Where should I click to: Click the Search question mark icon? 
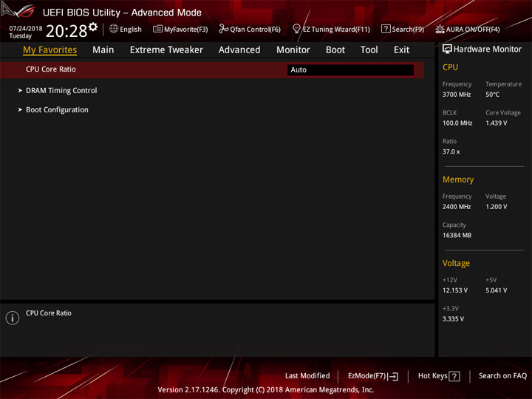coord(386,29)
